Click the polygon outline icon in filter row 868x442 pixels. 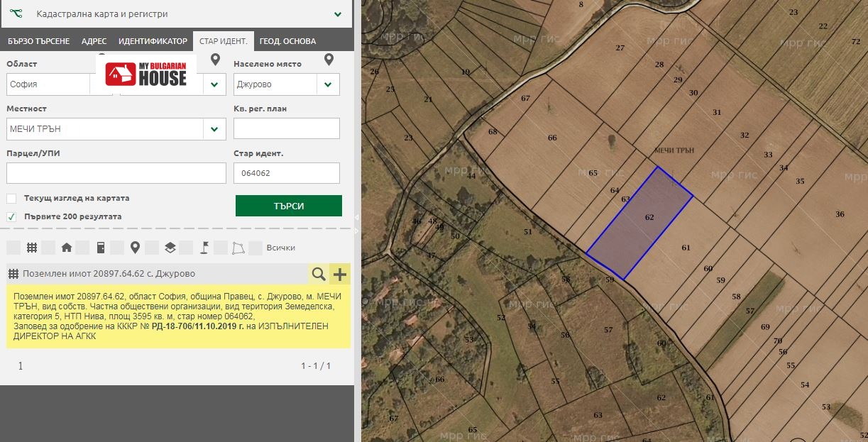click(x=238, y=248)
